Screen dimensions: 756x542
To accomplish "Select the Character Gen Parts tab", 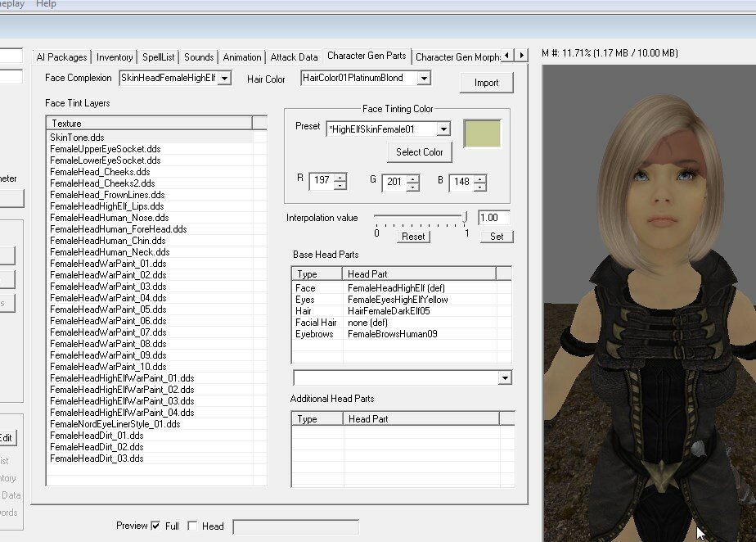I will (x=367, y=56).
